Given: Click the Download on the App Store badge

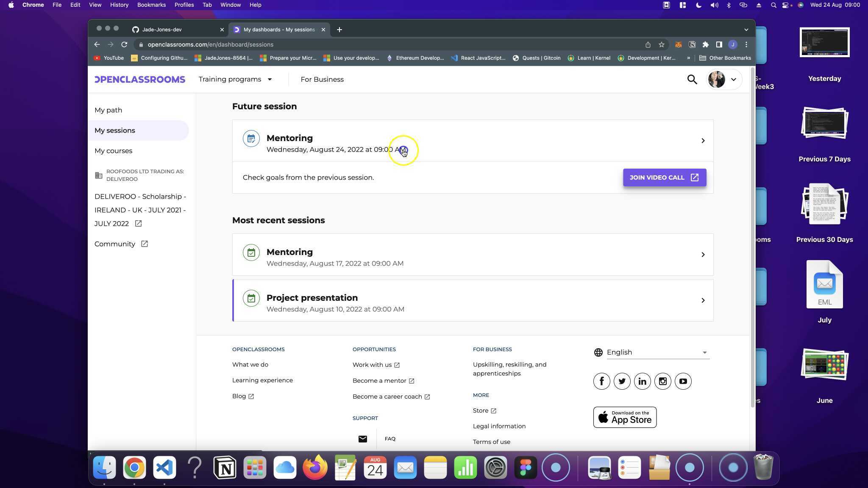Looking at the screenshot, I should (625, 417).
